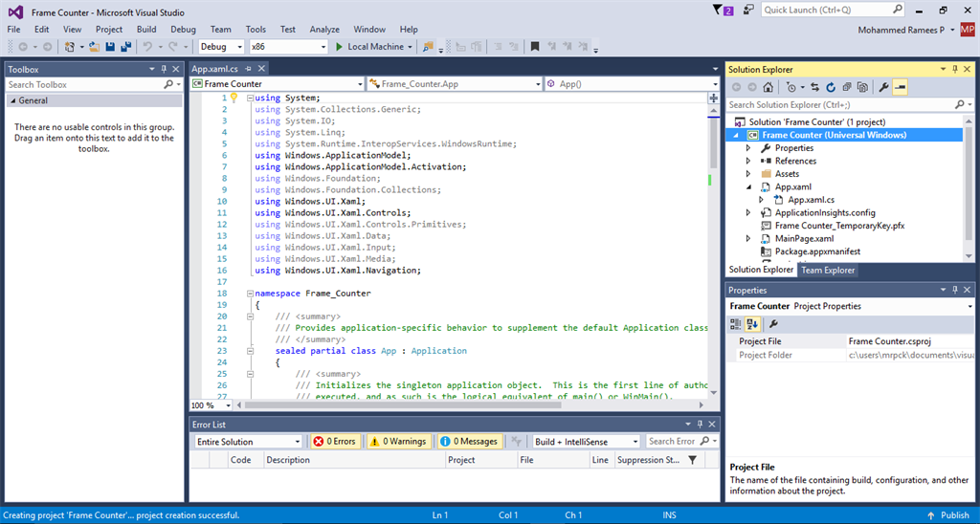Toggle the 0 Errors filter
The image size is (980, 524).
[x=334, y=442]
